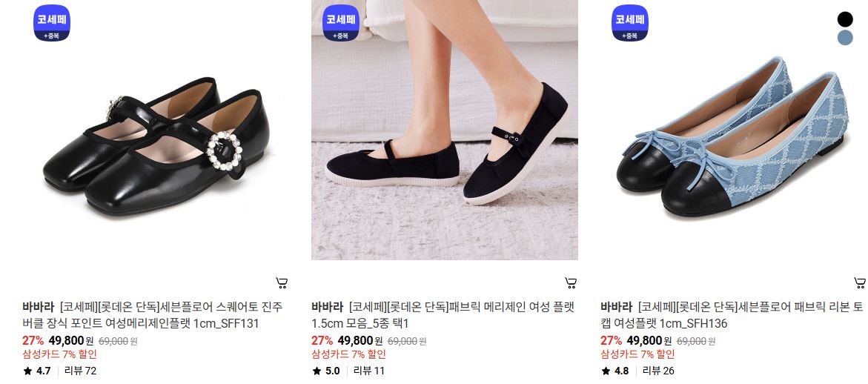Click star rating 5.0 of fabric flats
This screenshot has width=868, height=384.
click(x=326, y=371)
